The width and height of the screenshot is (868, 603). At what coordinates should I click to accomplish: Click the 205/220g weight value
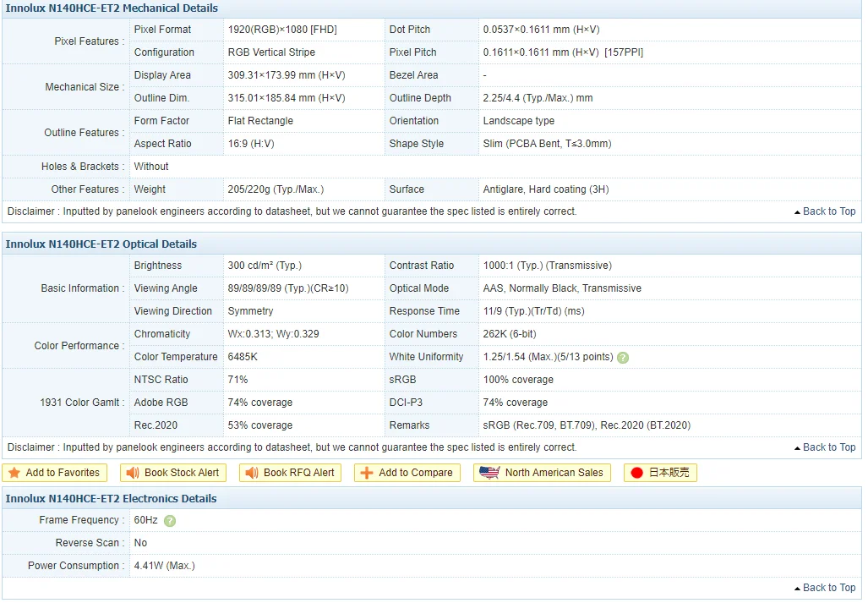(276, 189)
